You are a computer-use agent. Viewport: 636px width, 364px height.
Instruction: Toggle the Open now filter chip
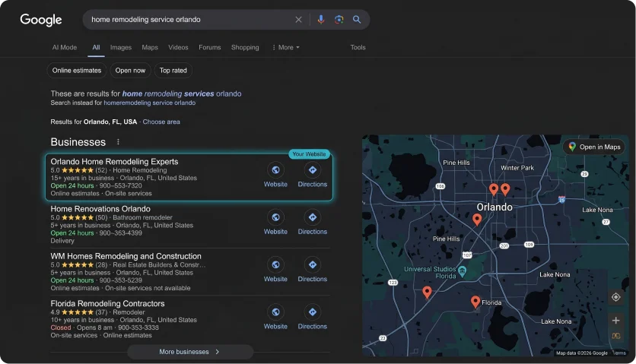pos(130,71)
